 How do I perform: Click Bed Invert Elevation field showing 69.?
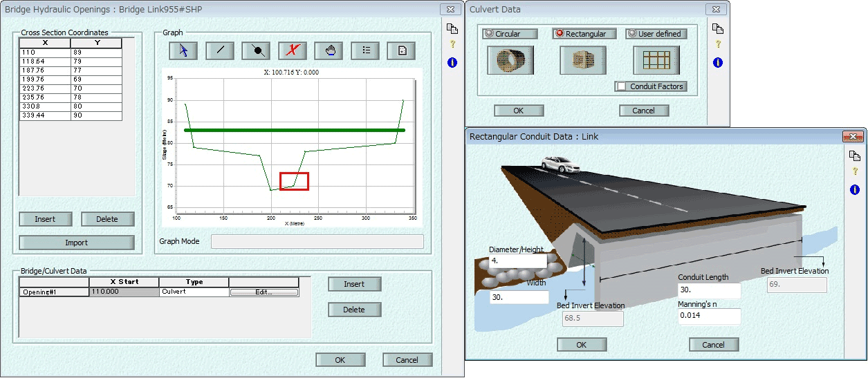[x=796, y=285]
